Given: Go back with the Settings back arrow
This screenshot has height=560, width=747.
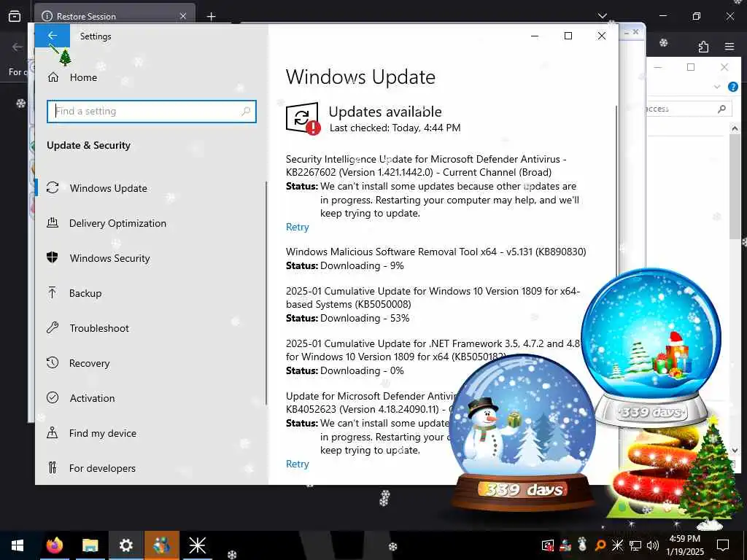Looking at the screenshot, I should pyautogui.click(x=53, y=36).
